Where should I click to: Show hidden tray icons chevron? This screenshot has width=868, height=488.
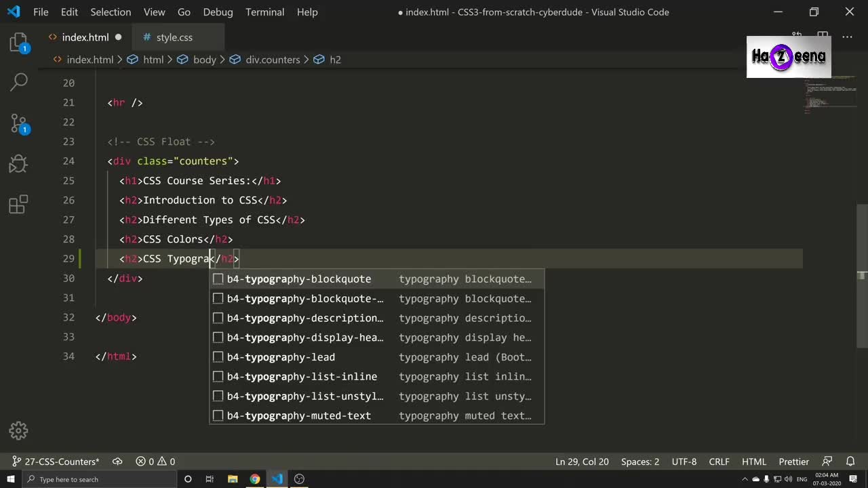[746, 479]
